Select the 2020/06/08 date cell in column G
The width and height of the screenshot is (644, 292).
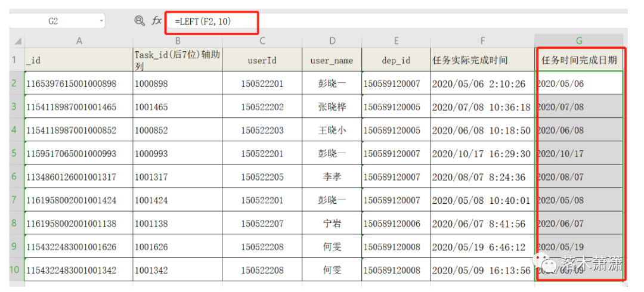[x=579, y=130]
